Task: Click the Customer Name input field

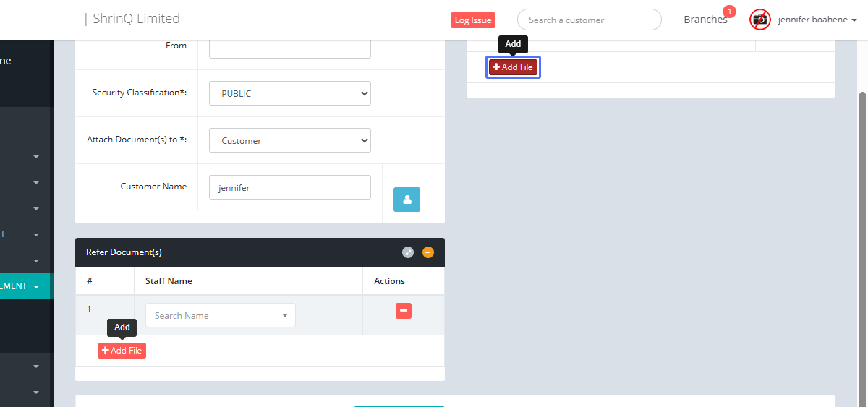Action: pos(290,187)
